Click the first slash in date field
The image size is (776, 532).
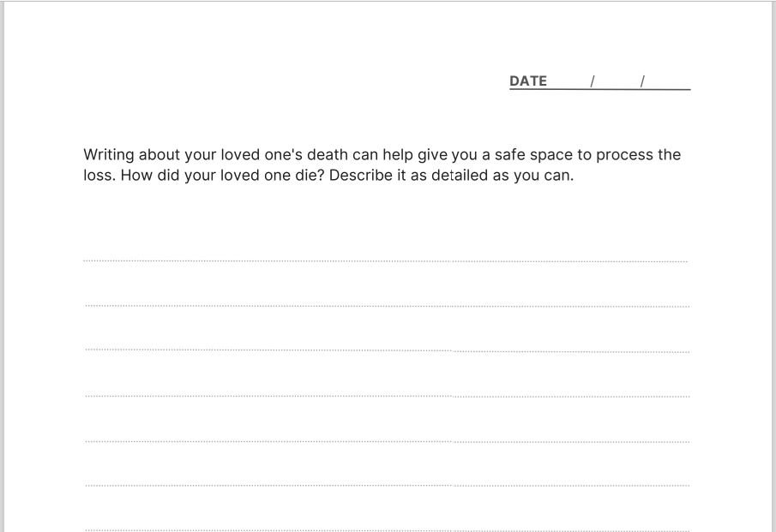[x=593, y=81]
